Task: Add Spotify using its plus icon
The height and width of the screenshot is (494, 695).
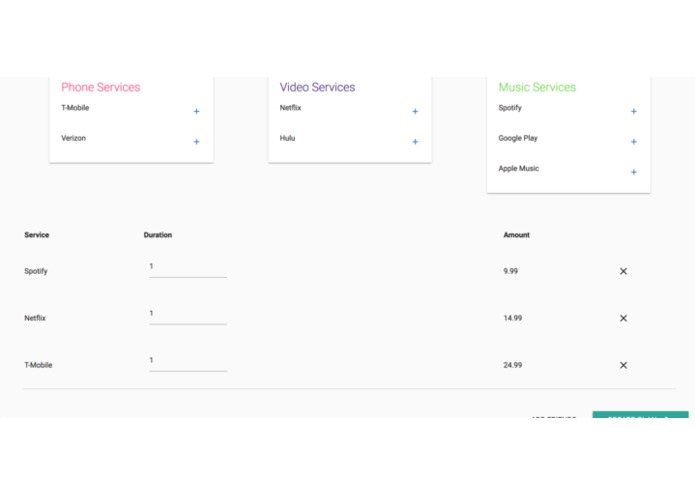Action: [633, 111]
